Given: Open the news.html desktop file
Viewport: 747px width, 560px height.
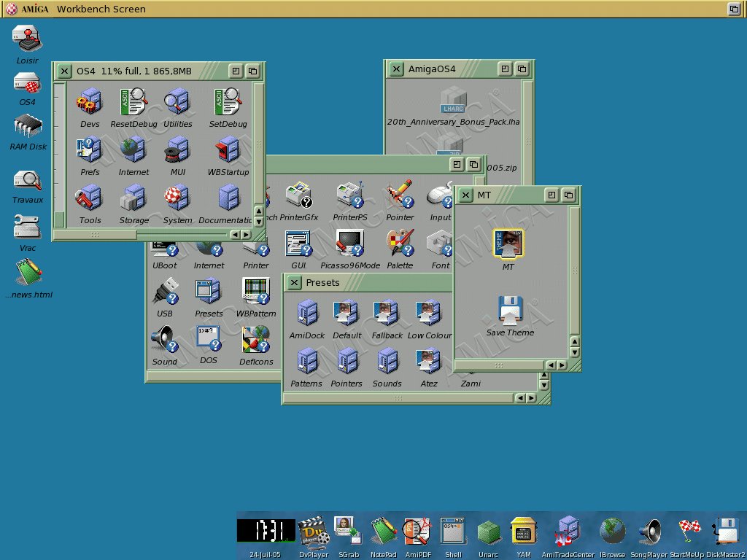Looking at the screenshot, I should click(x=29, y=273).
